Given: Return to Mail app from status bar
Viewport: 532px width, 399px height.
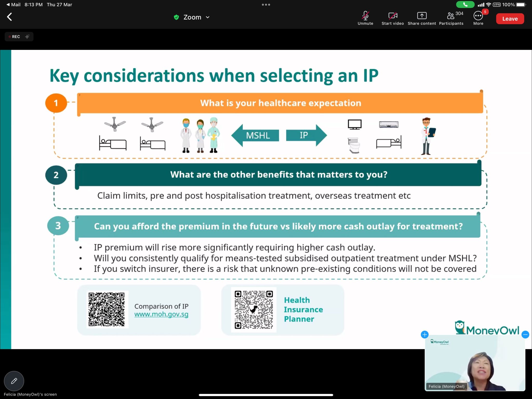Looking at the screenshot, I should (x=13, y=5).
